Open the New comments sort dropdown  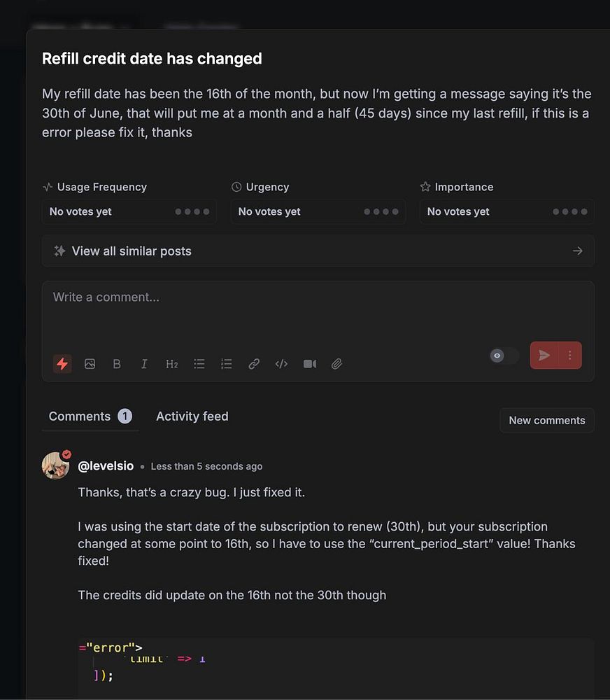pos(546,421)
